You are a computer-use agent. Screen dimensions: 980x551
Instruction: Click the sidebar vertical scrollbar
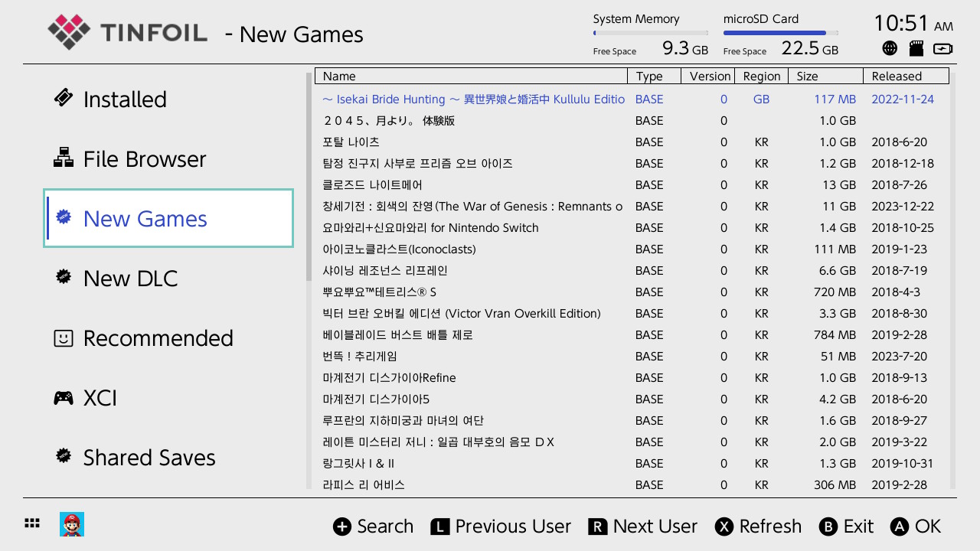tap(309, 176)
